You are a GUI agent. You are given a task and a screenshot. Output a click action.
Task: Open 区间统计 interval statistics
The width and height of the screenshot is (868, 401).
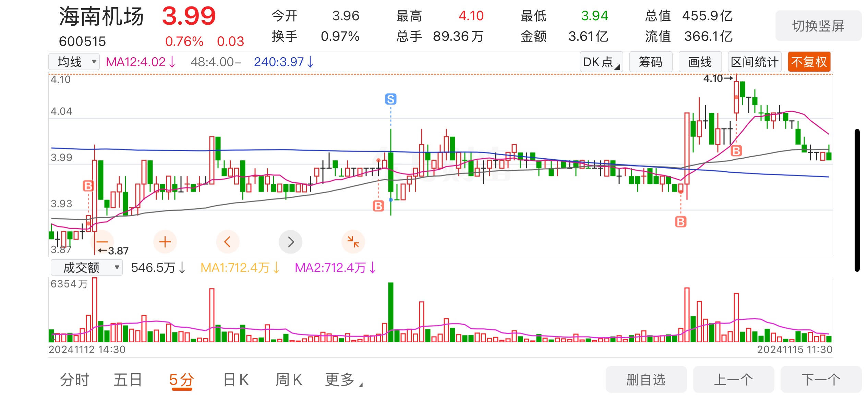pos(754,62)
